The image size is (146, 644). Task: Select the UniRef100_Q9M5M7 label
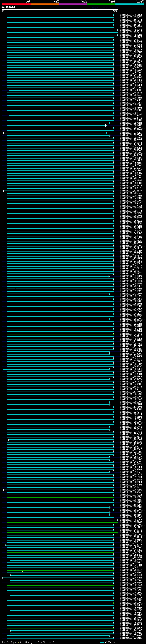131,52
